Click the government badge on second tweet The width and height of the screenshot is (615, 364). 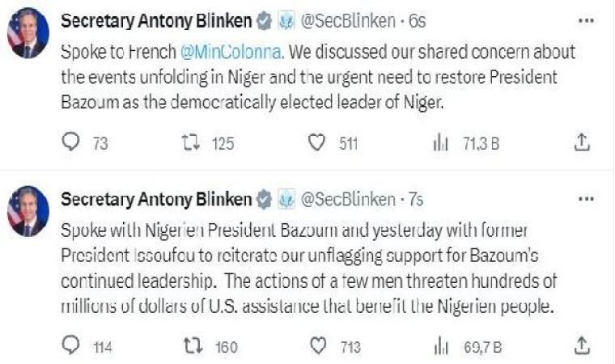pos(286,199)
